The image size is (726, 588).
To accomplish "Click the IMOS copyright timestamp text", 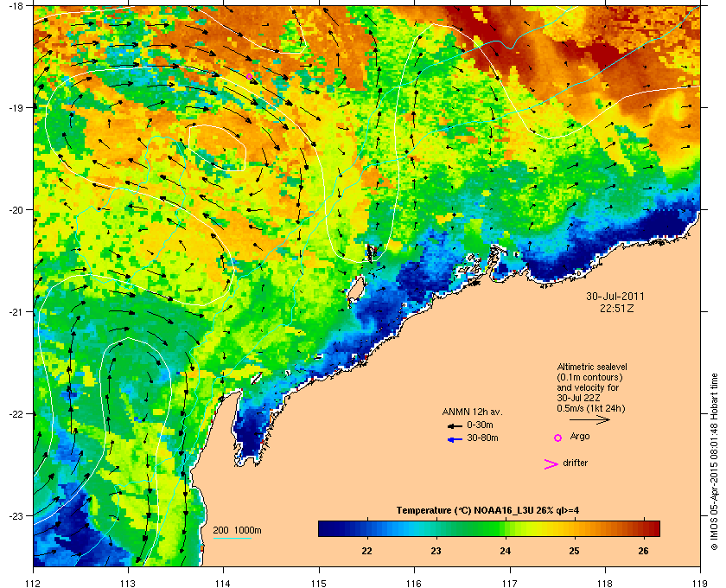I will click(714, 463).
